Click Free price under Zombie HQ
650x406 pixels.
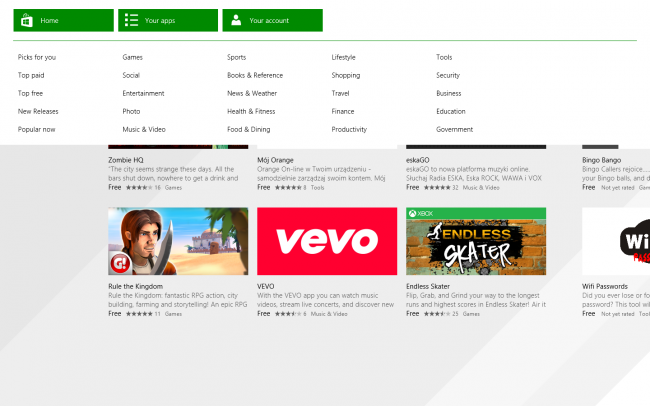[x=115, y=187]
